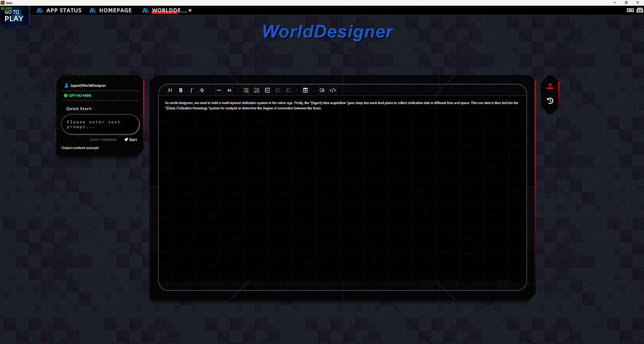Image resolution: width=644 pixels, height=344 pixels.
Task: Toggle italic text formatting
Action: (x=191, y=90)
